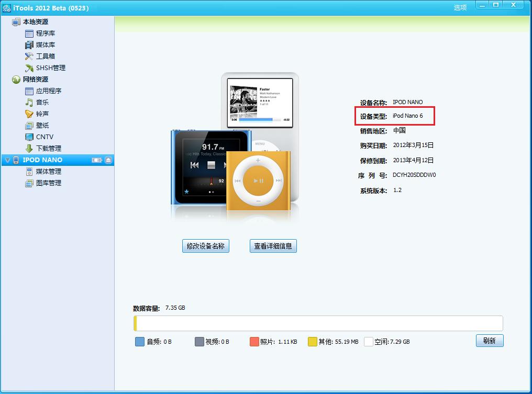Open 媒体库 in local resources

[46, 45]
